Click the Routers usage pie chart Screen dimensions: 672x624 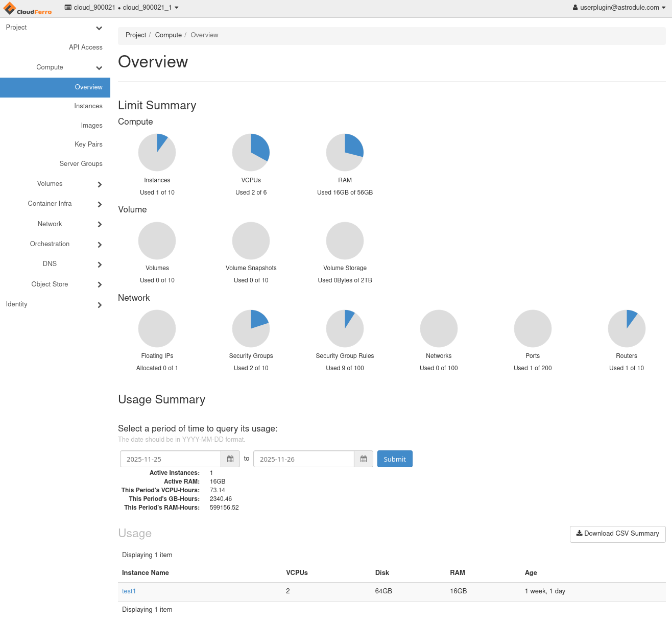coord(627,328)
